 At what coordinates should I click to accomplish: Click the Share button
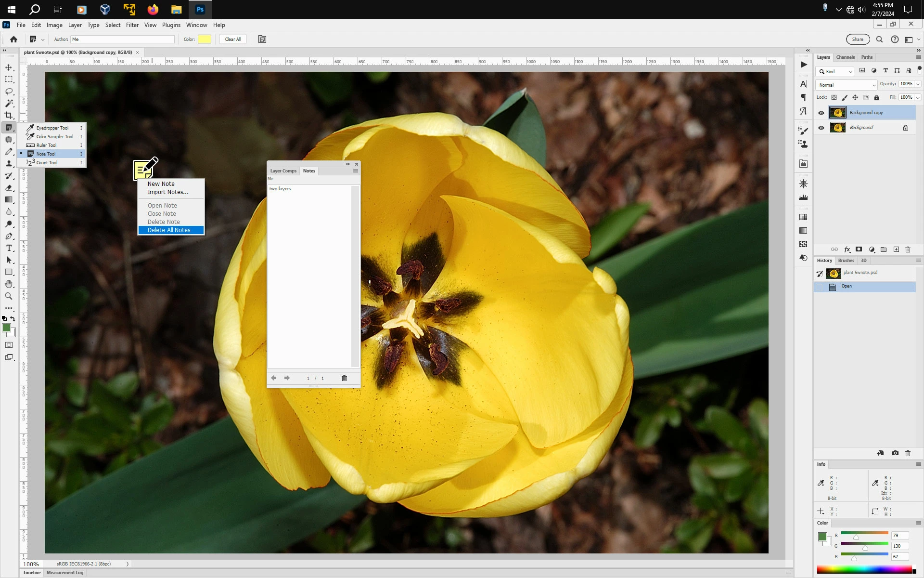click(858, 39)
